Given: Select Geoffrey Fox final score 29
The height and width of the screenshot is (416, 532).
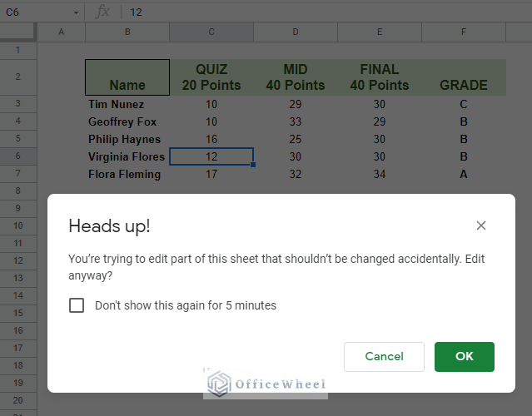Looking at the screenshot, I should (x=380, y=121).
